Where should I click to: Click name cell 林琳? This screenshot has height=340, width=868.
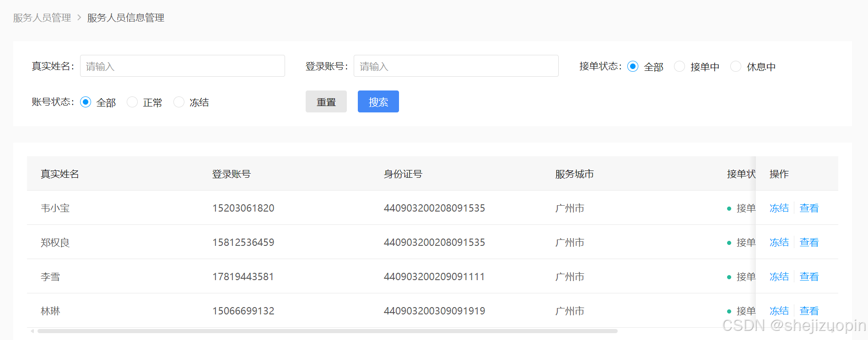(x=50, y=311)
